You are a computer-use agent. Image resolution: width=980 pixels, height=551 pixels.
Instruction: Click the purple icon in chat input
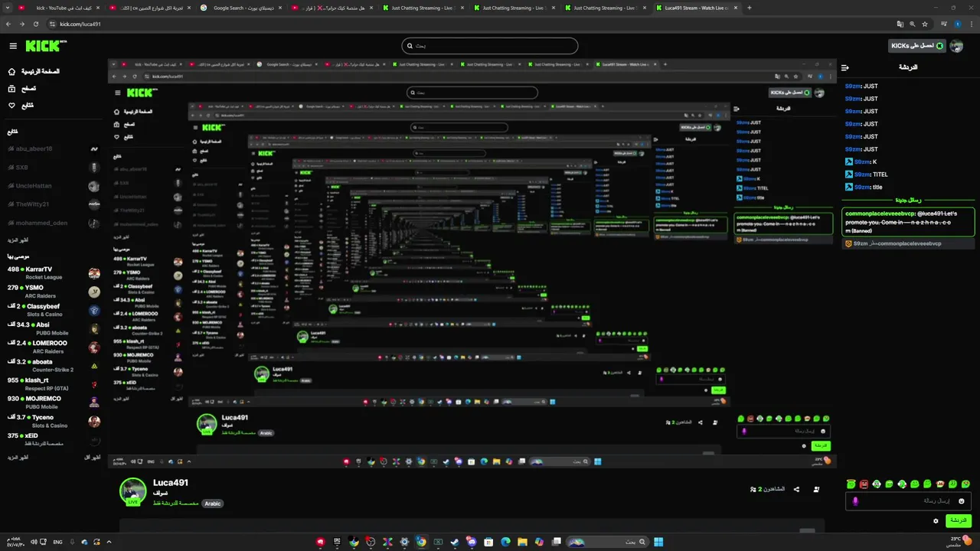point(855,501)
